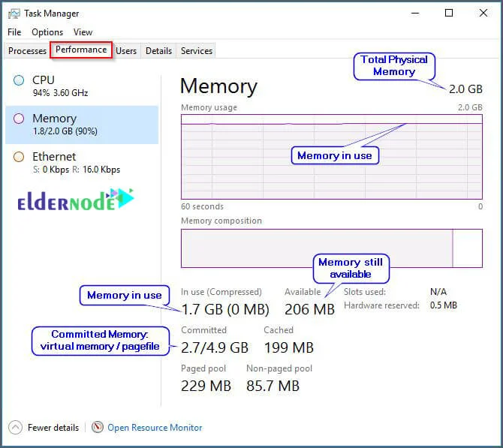Viewport: 503px width, 448px height.
Task: Go to the Details tab
Action: pos(158,51)
